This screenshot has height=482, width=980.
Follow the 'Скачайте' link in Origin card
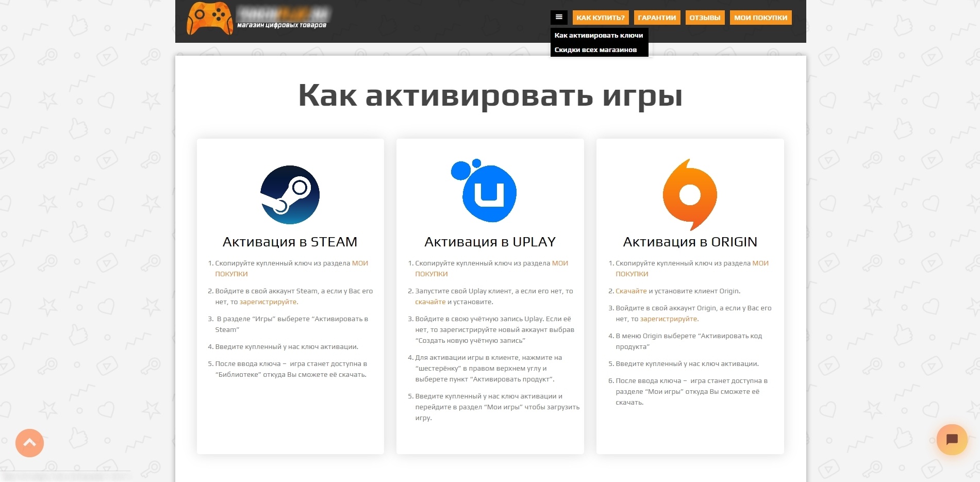pyautogui.click(x=631, y=291)
